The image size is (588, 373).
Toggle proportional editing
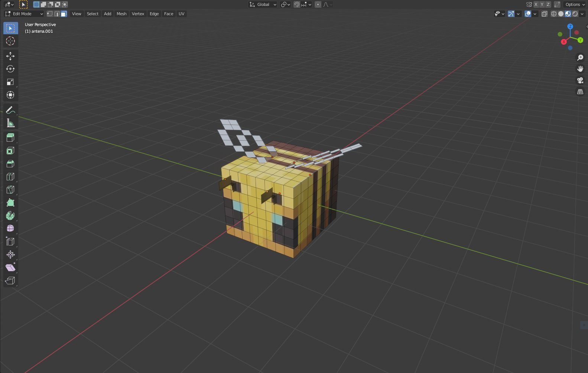[x=318, y=4]
